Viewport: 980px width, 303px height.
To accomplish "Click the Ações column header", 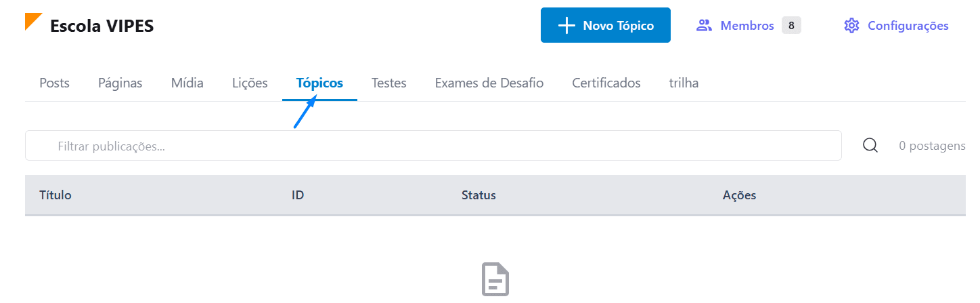I will (739, 195).
